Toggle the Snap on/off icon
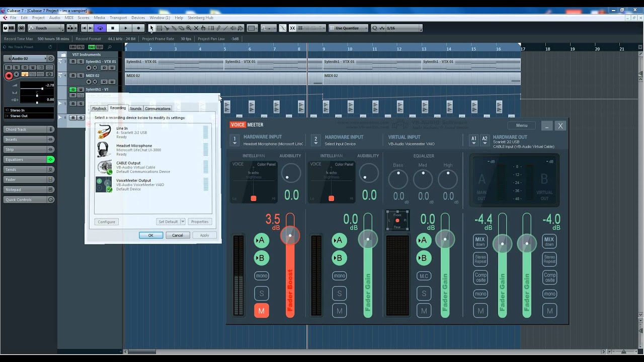 [x=292, y=28]
